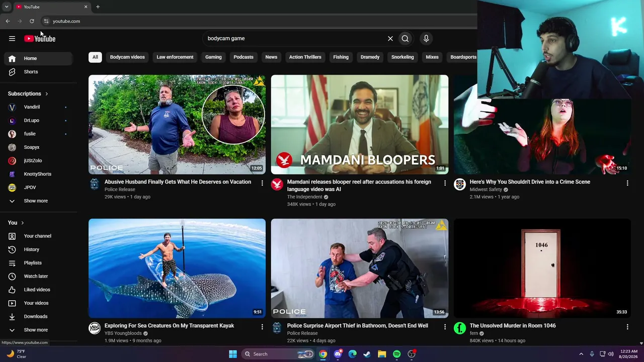Clear the search box with the X
The image size is (644, 362).
coord(390,38)
